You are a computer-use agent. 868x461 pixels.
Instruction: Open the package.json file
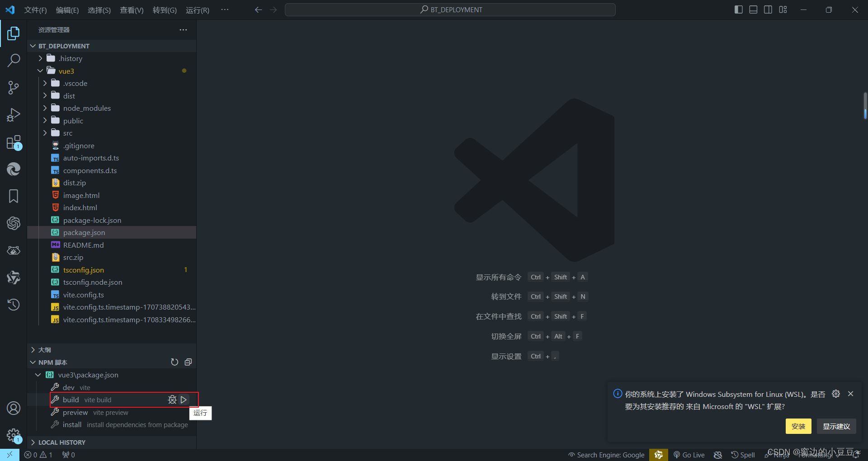112,232
